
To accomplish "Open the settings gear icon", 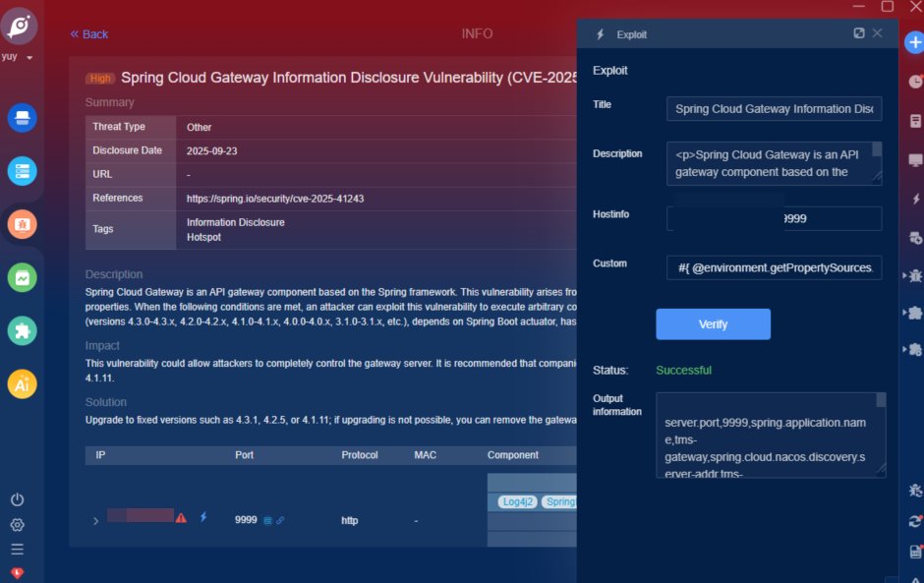I will pos(17,525).
